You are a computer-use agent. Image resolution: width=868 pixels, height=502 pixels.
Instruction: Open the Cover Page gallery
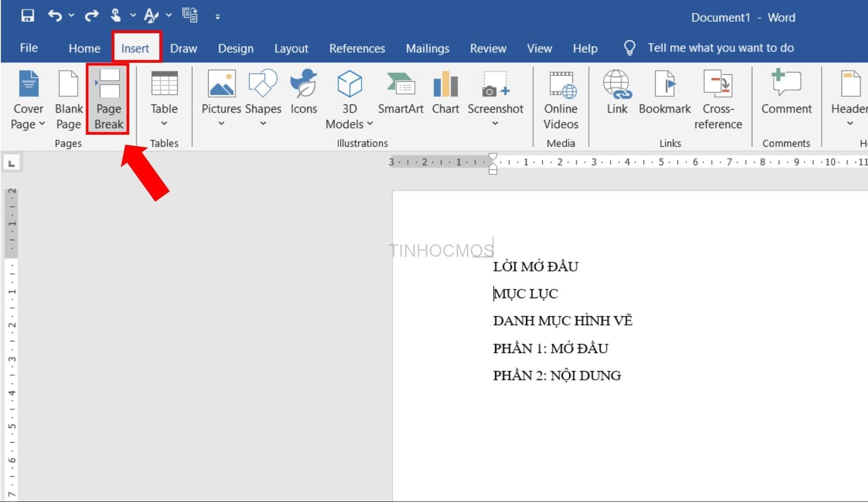point(28,100)
